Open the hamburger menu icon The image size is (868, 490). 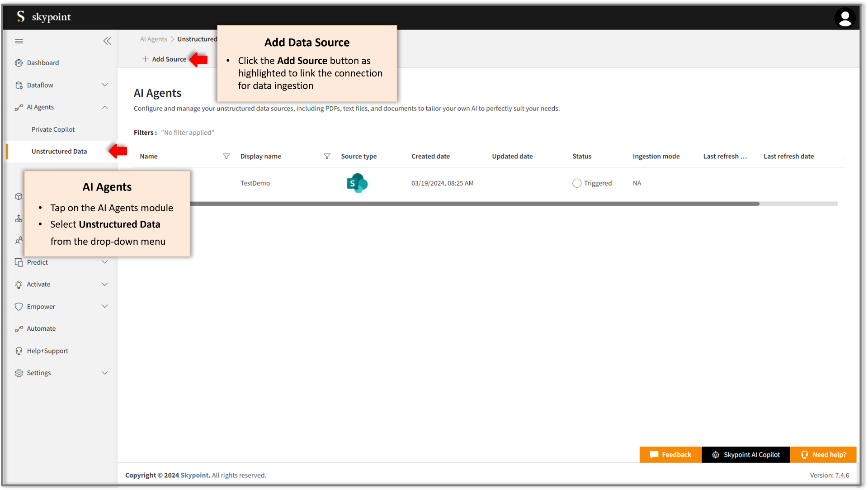19,41
